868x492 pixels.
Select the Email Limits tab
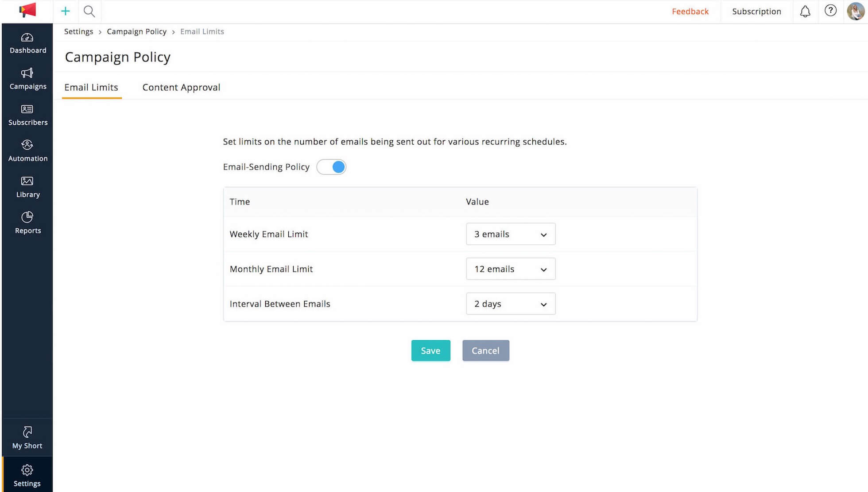tap(91, 88)
